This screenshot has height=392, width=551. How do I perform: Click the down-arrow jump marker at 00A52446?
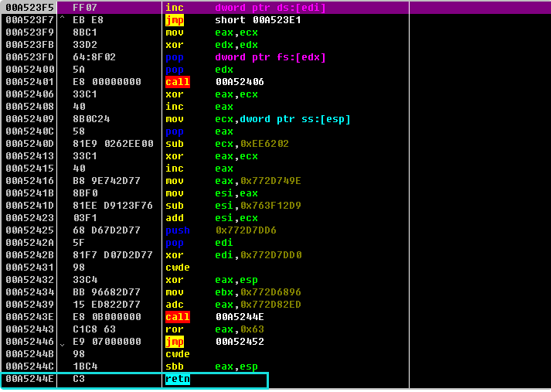point(62,342)
